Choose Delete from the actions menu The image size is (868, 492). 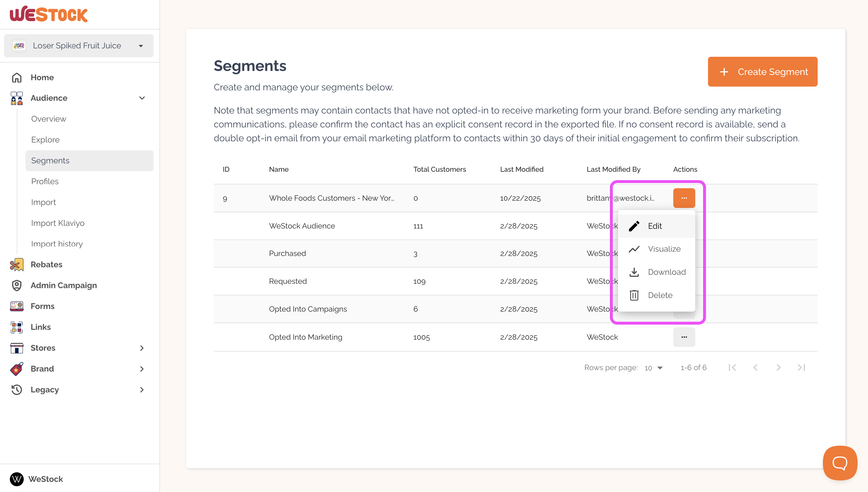[660, 295]
